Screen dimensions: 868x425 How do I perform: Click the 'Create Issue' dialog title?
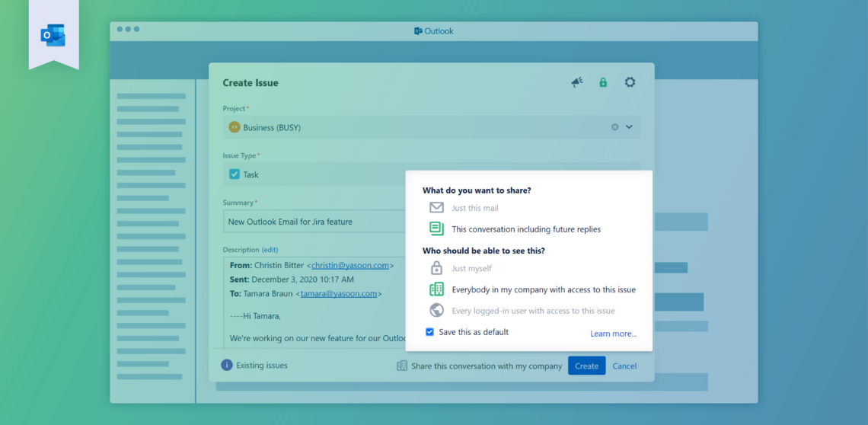251,83
